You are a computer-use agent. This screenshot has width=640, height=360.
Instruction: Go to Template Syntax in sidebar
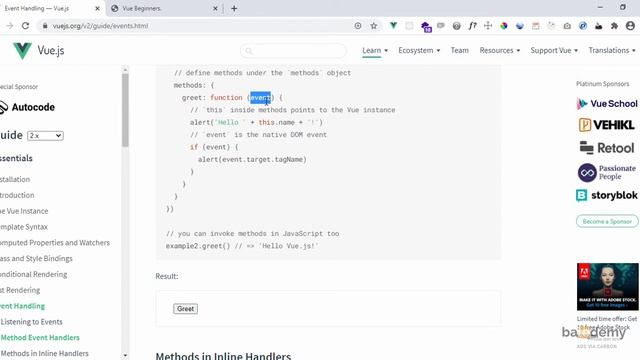pyautogui.click(x=24, y=227)
